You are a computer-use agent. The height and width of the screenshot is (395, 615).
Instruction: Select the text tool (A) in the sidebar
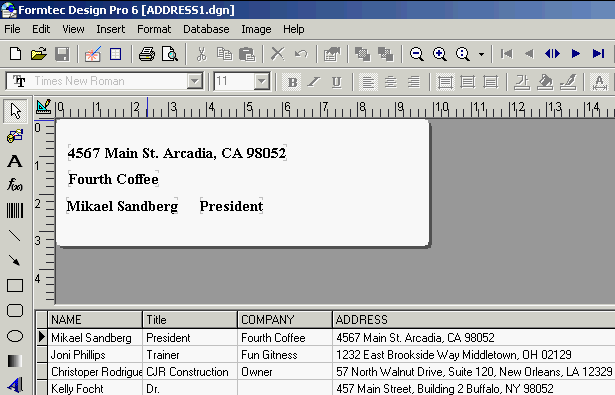pos(15,161)
